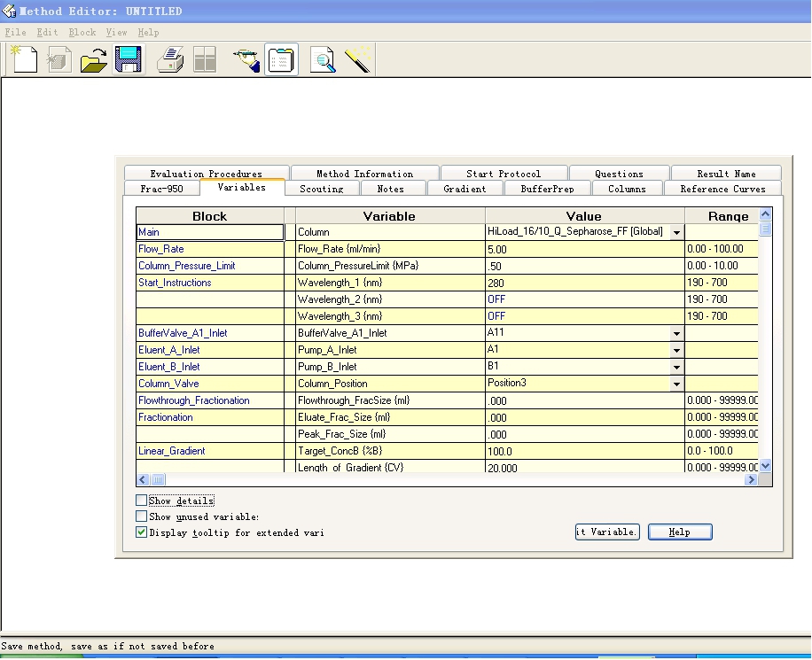Expand the Column value dropdown
This screenshot has width=812, height=660.
tap(676, 232)
